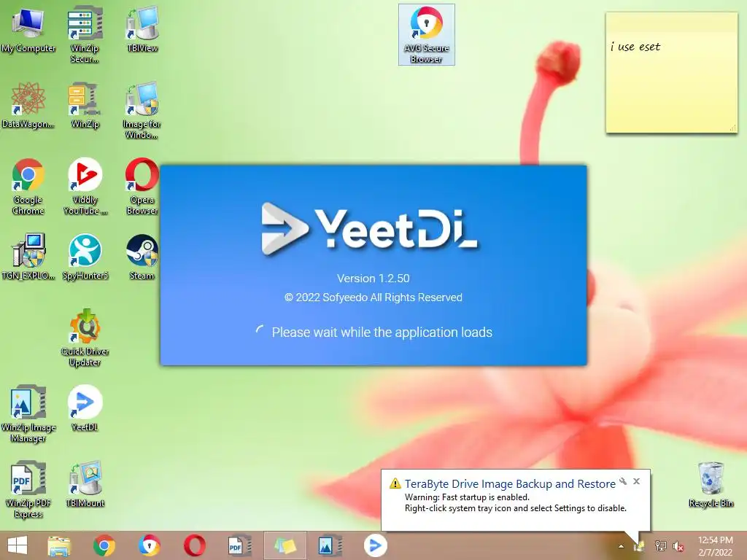Screen dimensions: 747x560
Task: Open WinZip Image Manager taskbar icon
Action: coord(330,545)
